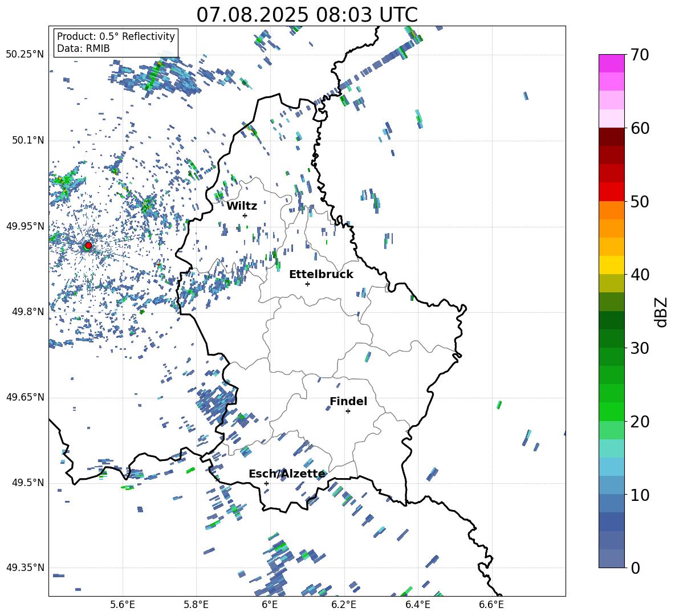Click the 6.6°E longitude label

[491, 605]
